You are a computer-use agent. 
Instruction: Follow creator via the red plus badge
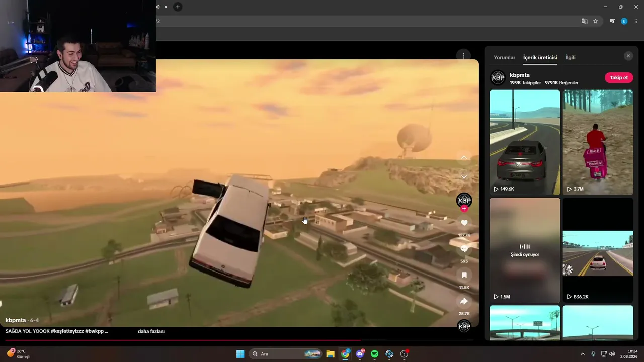coord(464,209)
